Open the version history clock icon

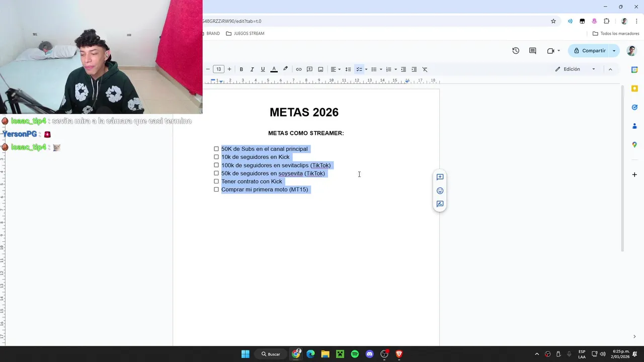(516, 51)
